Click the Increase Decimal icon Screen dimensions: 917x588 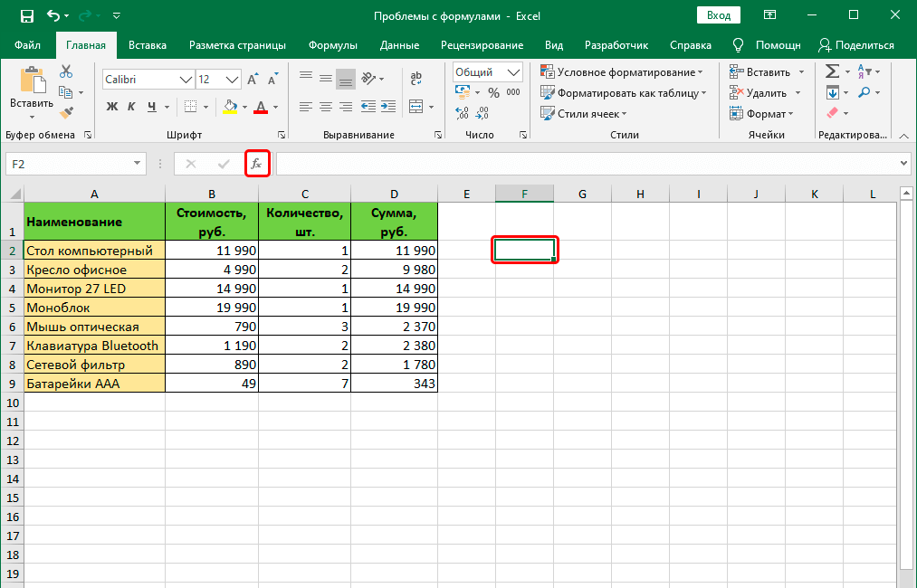(462, 113)
